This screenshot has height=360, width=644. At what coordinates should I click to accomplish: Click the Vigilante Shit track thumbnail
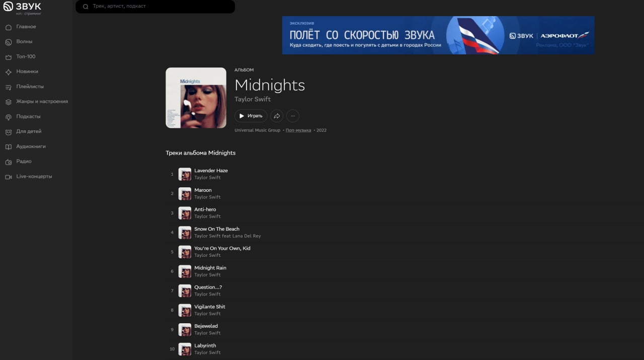coord(185,310)
